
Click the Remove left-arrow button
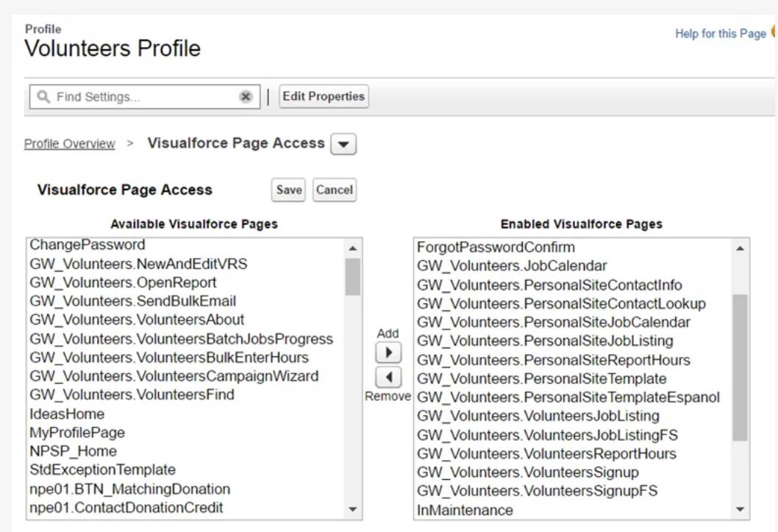tap(388, 377)
